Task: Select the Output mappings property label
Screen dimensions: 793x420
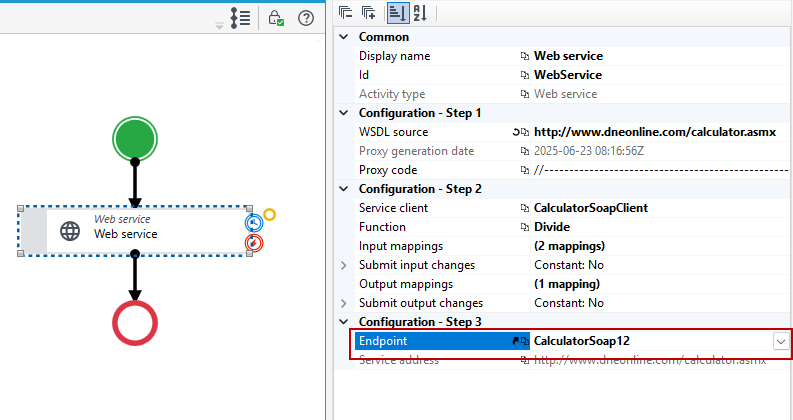Action: click(406, 284)
